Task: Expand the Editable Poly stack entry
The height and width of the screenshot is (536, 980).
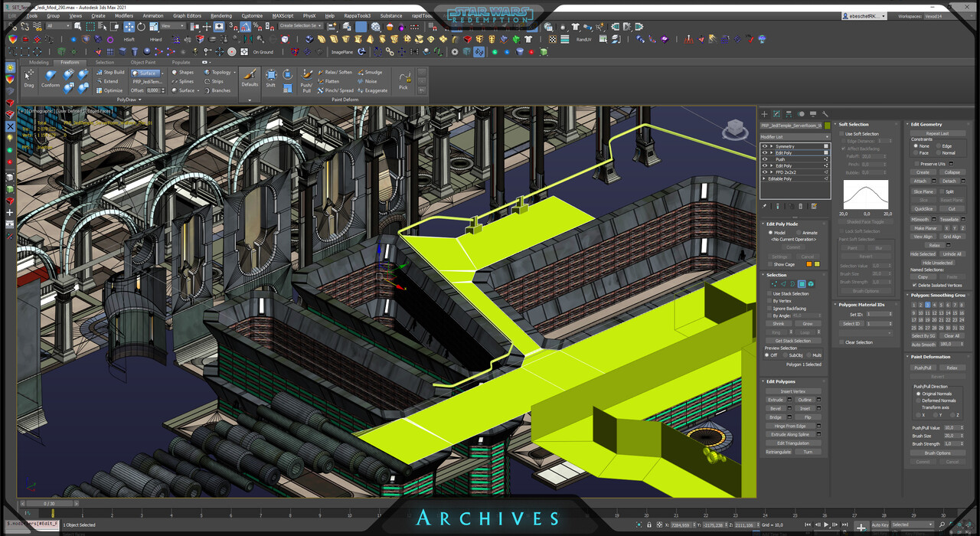Action: pyautogui.click(x=765, y=178)
